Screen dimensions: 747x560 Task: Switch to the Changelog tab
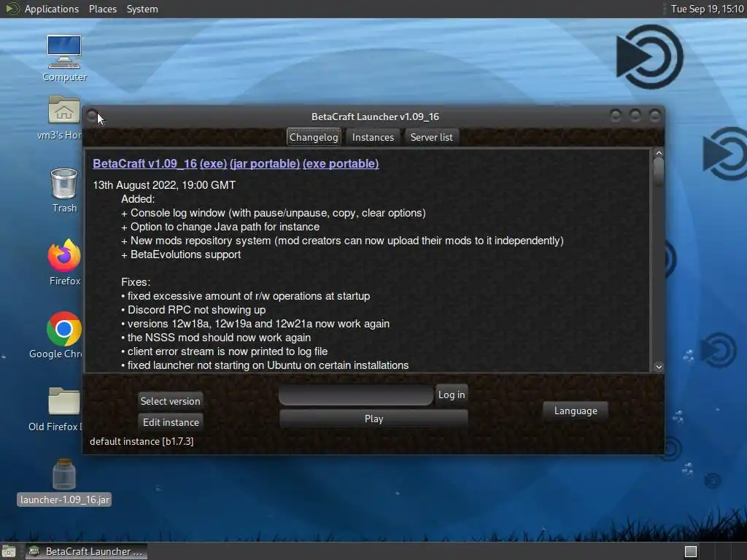click(x=314, y=137)
